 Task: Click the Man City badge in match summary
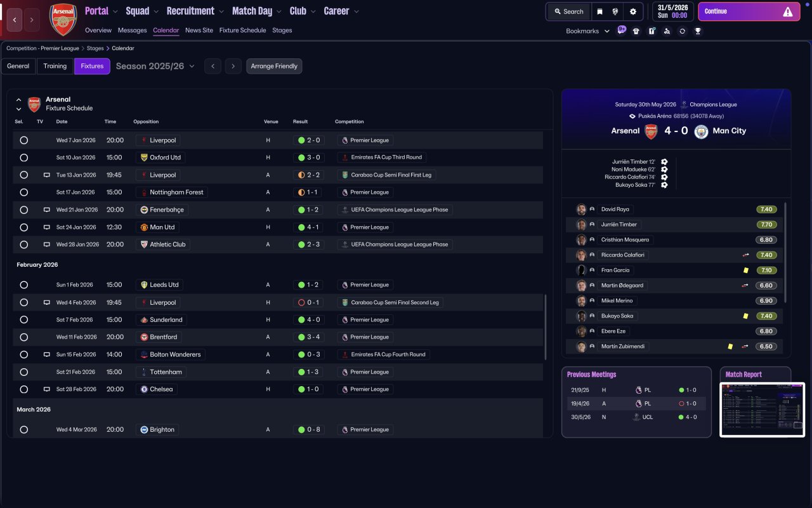point(701,131)
